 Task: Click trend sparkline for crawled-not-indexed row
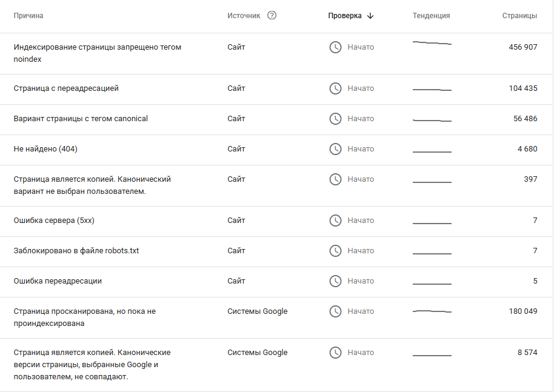(432, 311)
